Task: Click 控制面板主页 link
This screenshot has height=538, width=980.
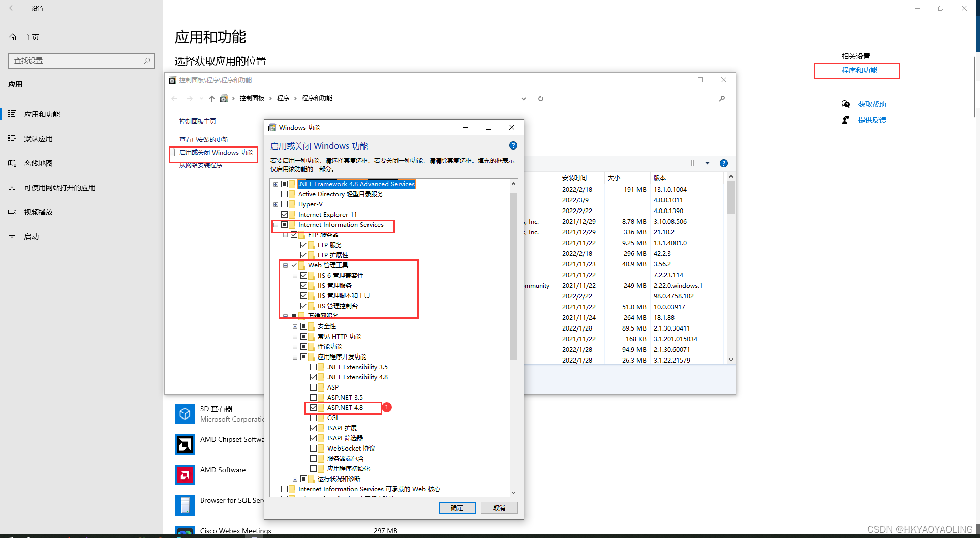Action: [x=197, y=121]
